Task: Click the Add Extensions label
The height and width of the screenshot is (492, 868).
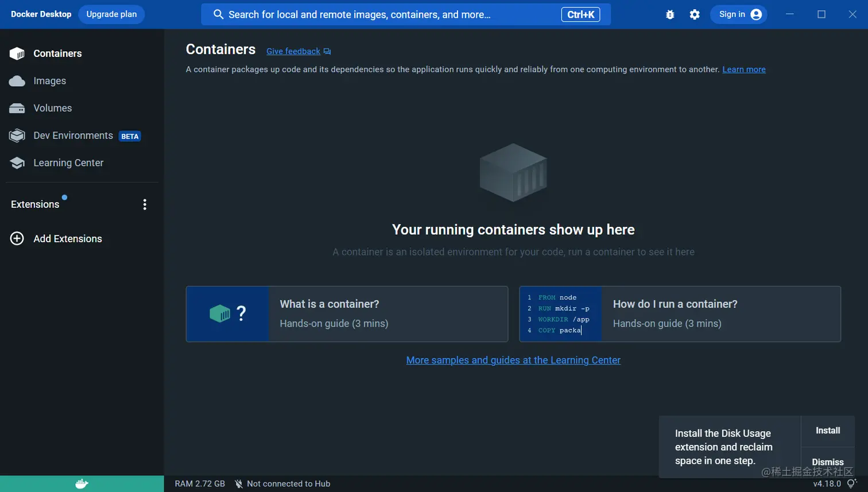Action: pyautogui.click(x=68, y=239)
